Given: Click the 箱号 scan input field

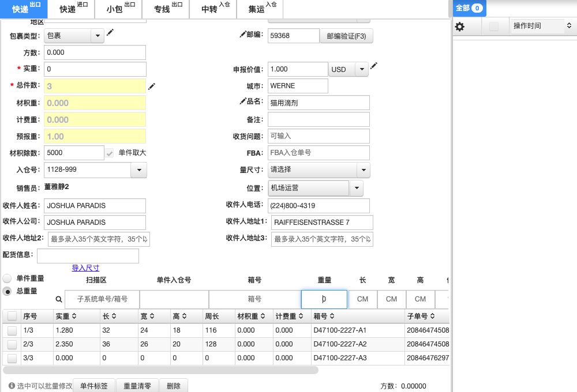Looking at the screenshot, I should [x=254, y=299].
